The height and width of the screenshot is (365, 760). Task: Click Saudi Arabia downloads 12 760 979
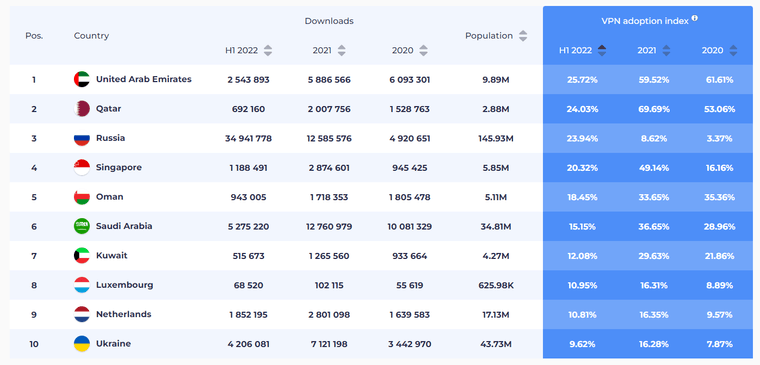329,227
